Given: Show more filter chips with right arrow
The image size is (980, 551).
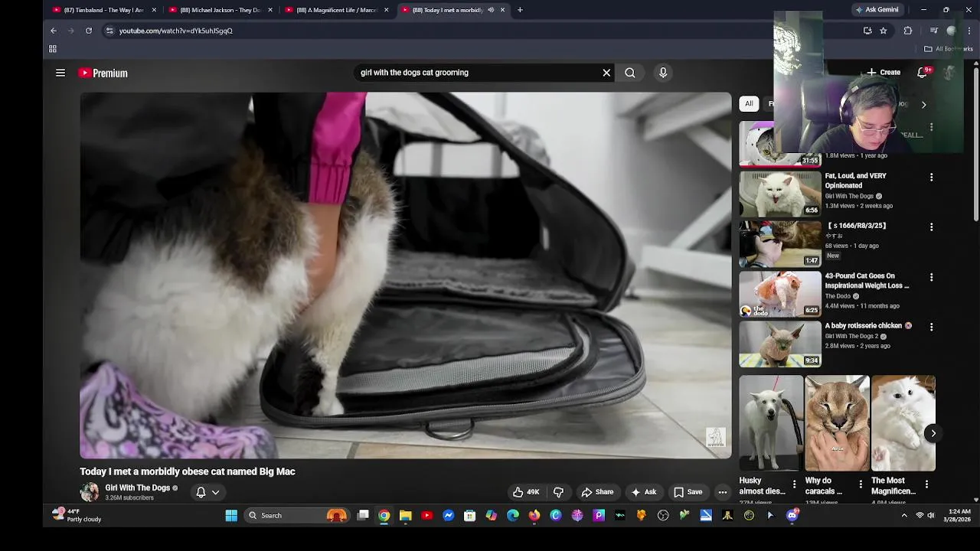Looking at the screenshot, I should pyautogui.click(x=923, y=104).
